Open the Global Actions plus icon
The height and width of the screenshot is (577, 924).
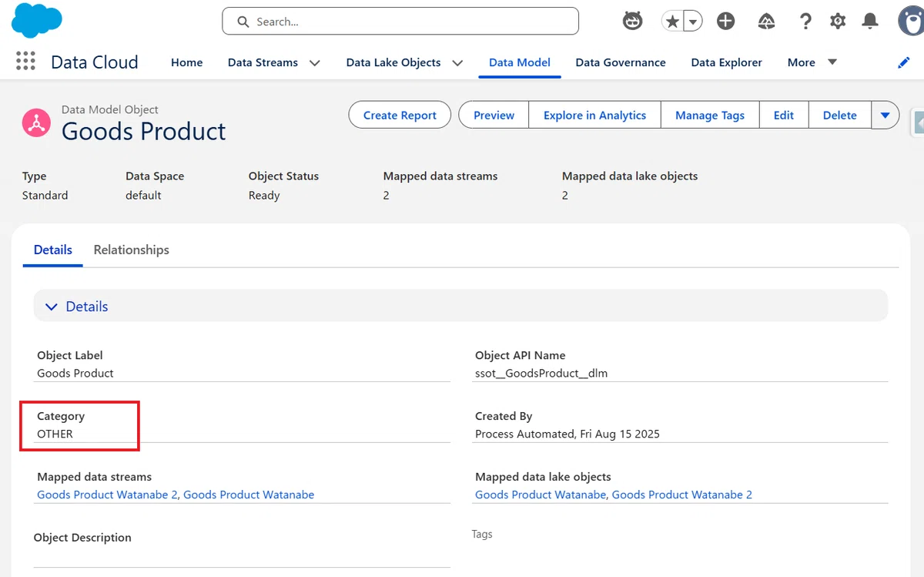(725, 22)
